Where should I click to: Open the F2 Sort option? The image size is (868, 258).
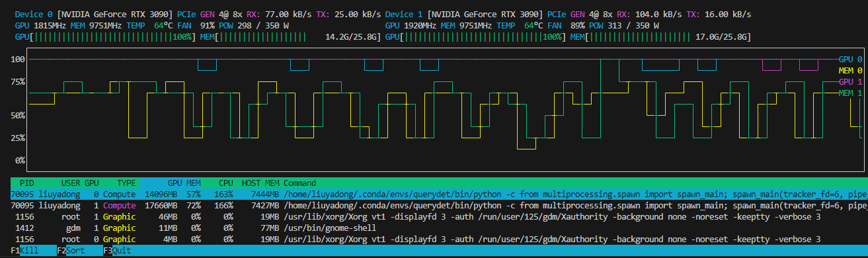click(x=71, y=251)
